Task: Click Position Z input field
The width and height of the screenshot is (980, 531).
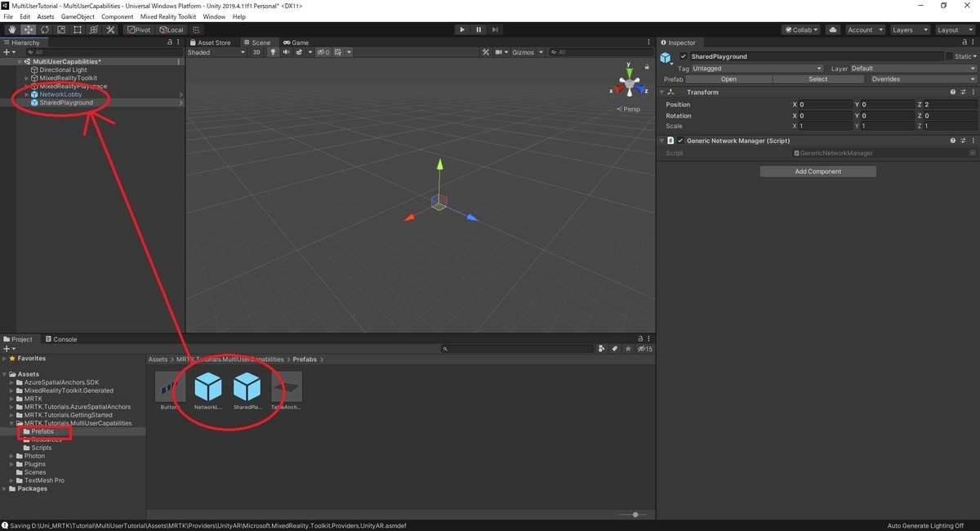Action: (x=950, y=105)
